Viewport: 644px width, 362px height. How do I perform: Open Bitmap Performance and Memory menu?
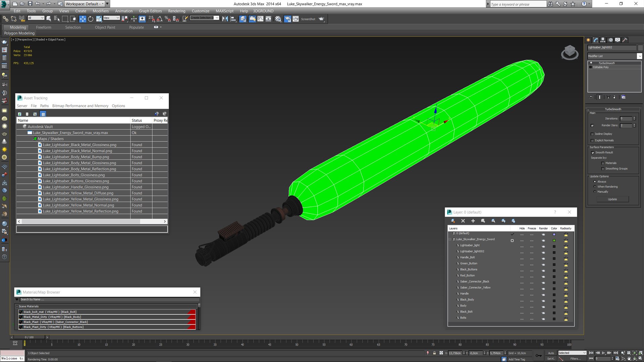click(80, 106)
